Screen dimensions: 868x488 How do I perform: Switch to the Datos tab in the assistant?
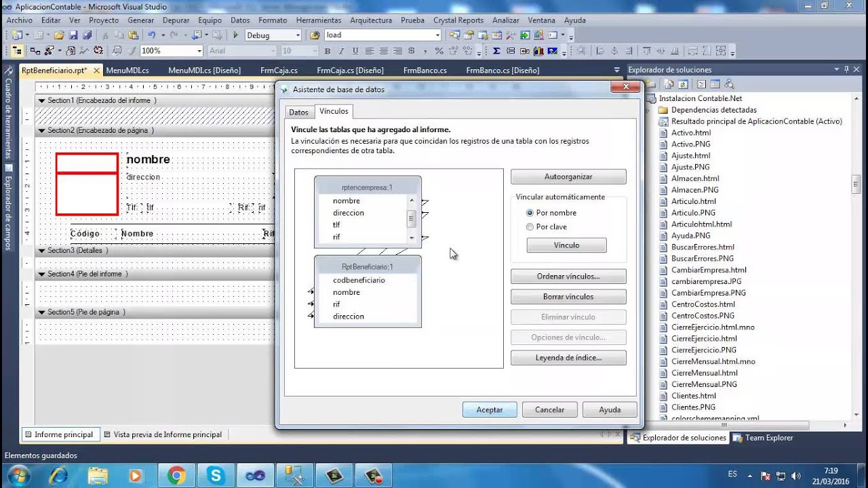(x=298, y=113)
